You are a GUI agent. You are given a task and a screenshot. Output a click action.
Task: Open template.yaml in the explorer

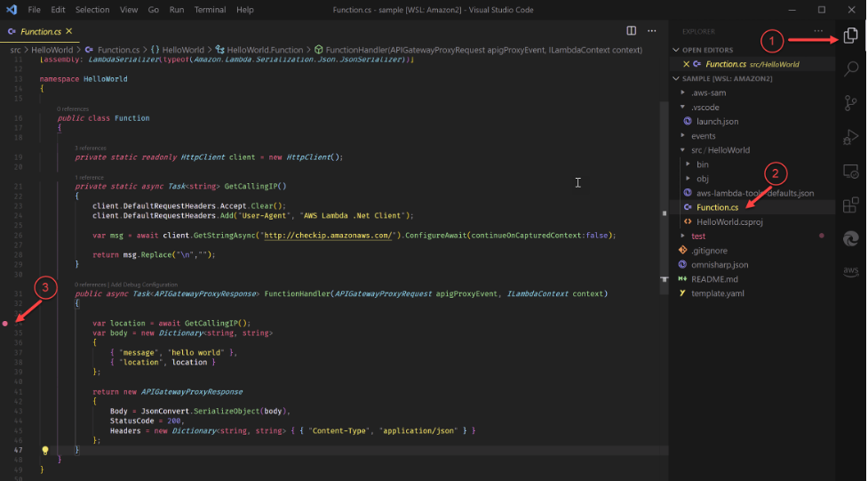coord(717,293)
